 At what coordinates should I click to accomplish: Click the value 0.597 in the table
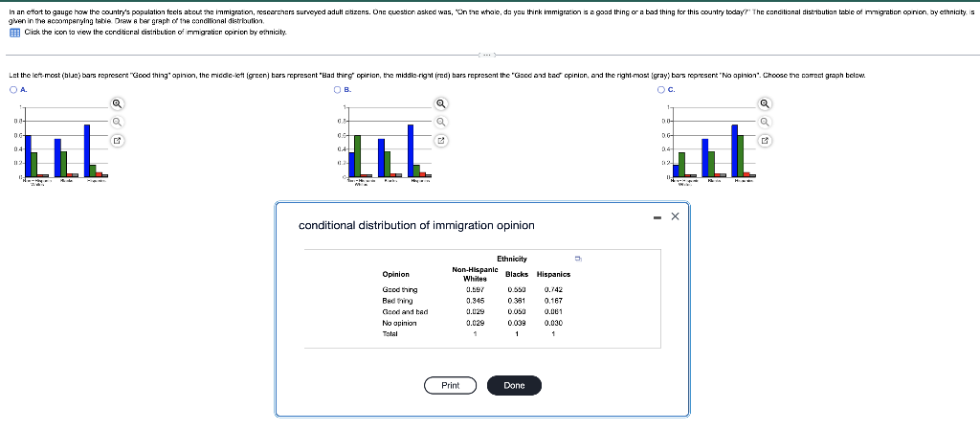(x=475, y=289)
